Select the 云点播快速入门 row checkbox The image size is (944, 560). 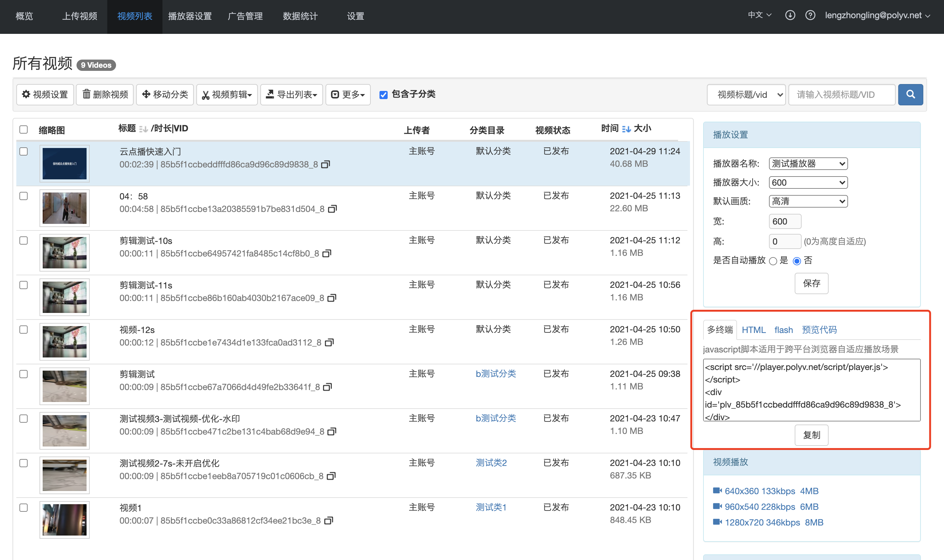coord(24,151)
